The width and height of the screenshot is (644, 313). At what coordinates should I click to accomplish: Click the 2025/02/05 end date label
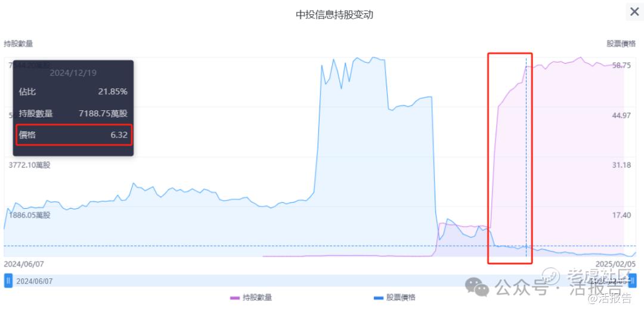(616, 264)
